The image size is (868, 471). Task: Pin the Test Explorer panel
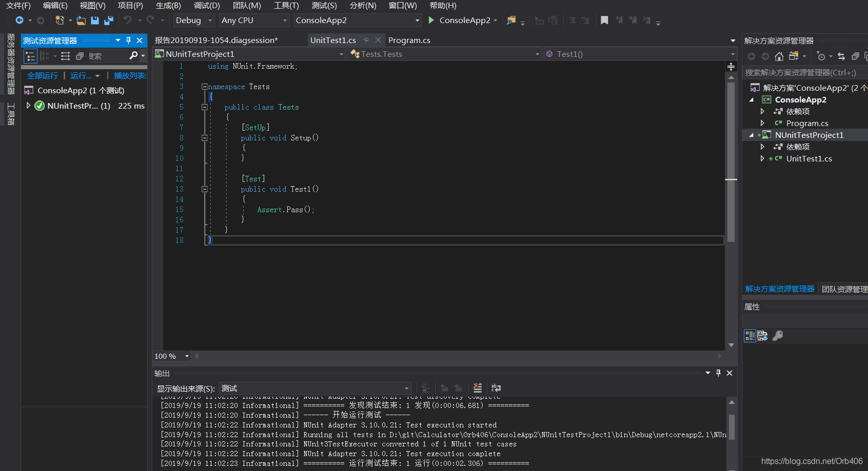pyautogui.click(x=128, y=40)
